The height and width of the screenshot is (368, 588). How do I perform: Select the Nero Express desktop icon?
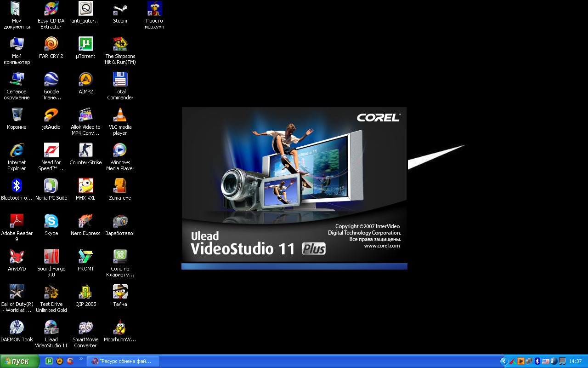[x=85, y=221]
